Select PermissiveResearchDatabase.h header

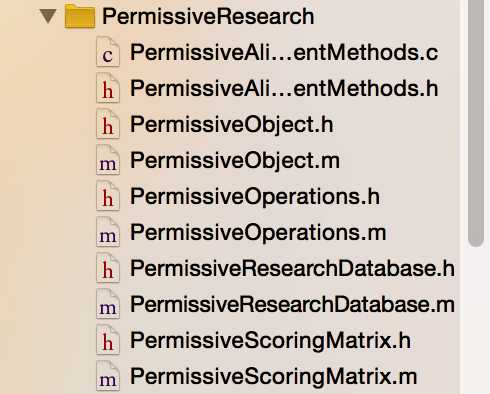[x=292, y=268]
